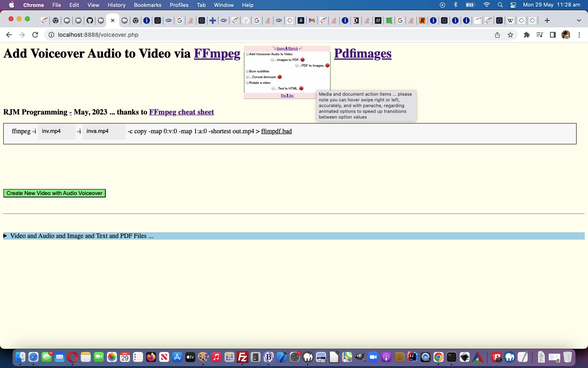Close the active browser tab
This screenshot has height=368, width=588.
pos(113,20)
